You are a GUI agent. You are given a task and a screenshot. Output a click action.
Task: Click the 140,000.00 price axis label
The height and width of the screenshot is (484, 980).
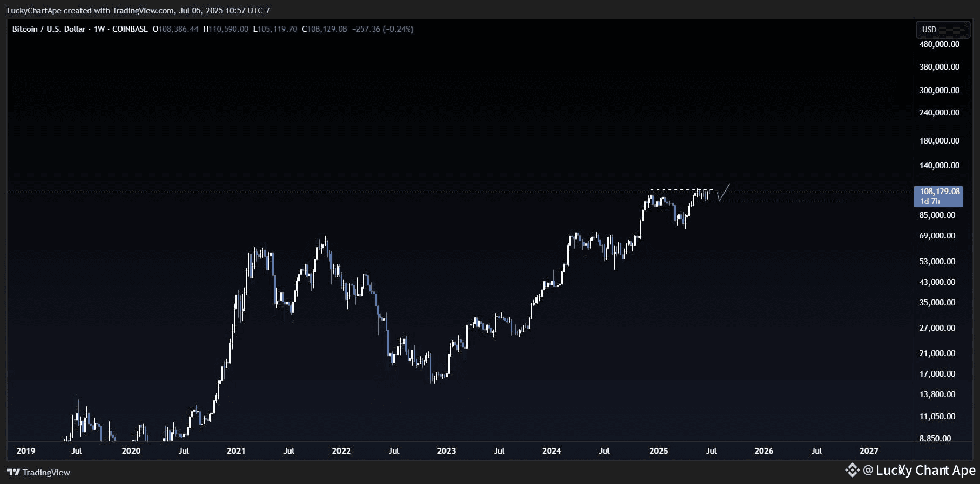click(940, 166)
